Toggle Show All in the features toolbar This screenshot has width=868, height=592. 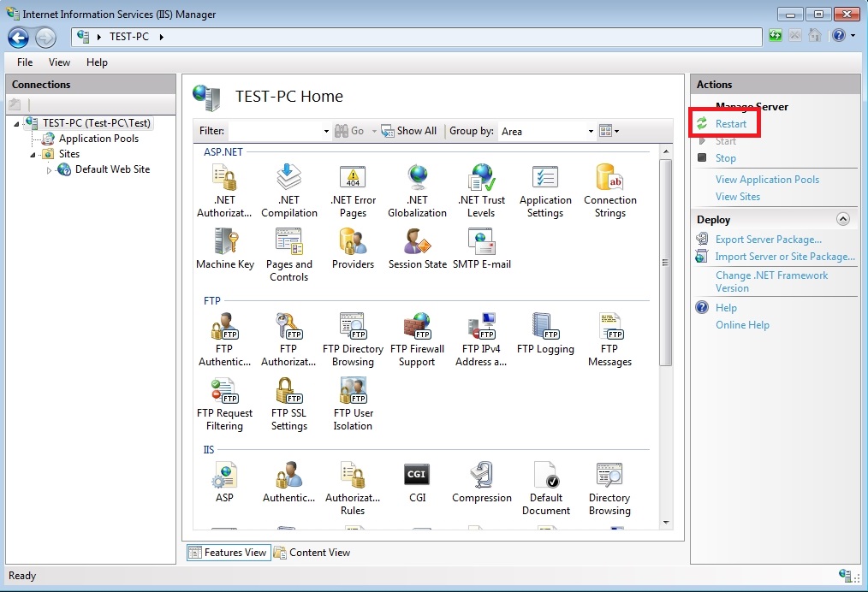411,131
